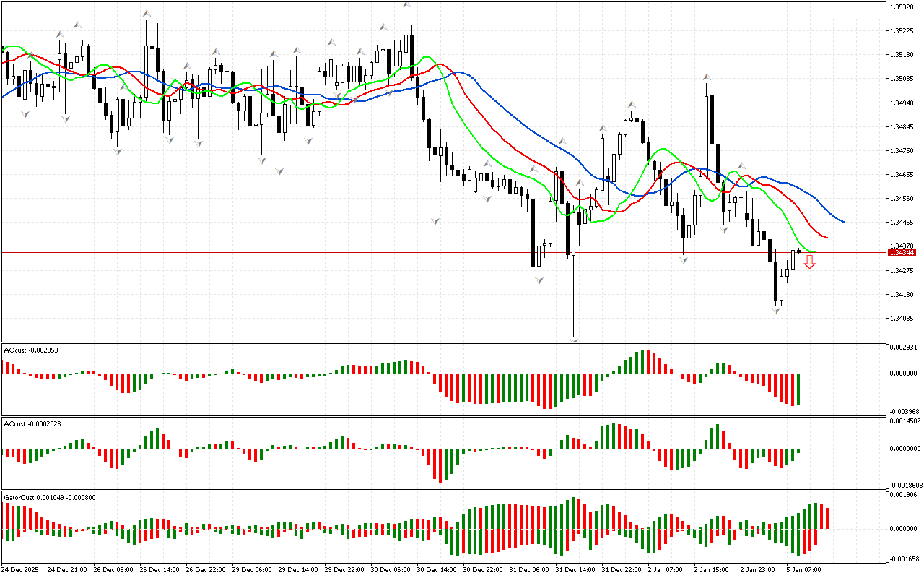Image resolution: width=924 pixels, height=578 pixels.
Task: Click the down fractal under the latest swing low
Action: tap(777, 310)
